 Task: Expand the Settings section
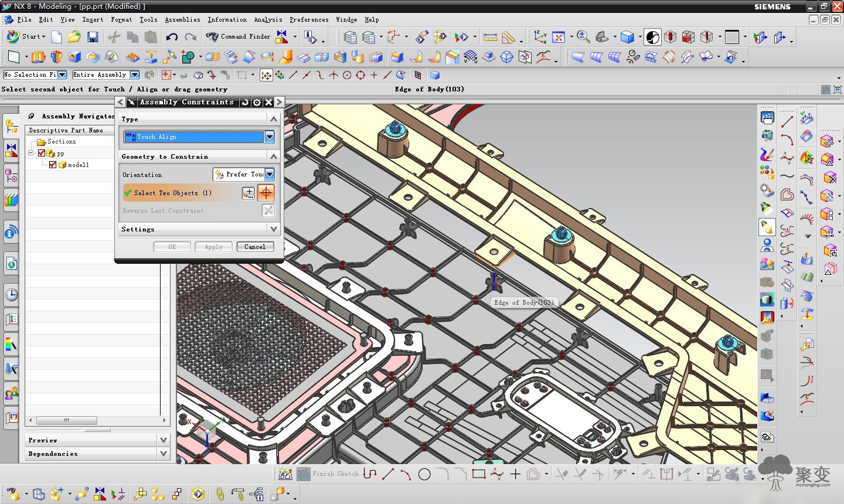click(273, 229)
